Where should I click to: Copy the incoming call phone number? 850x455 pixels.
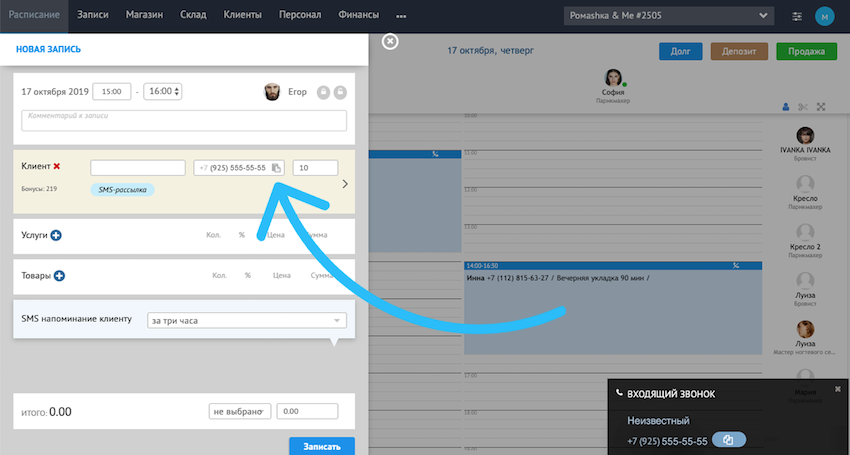729,440
